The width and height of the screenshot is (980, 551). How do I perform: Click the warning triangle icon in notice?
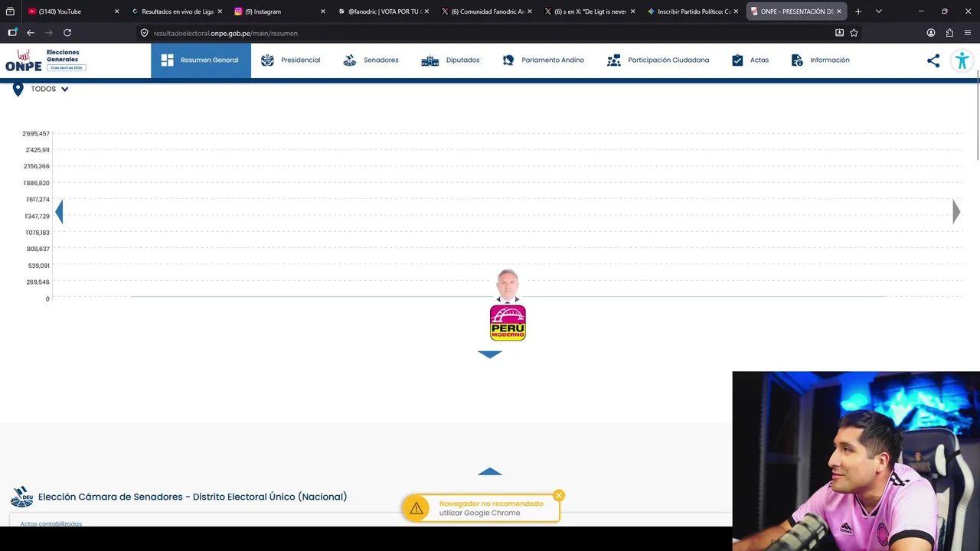pyautogui.click(x=416, y=508)
